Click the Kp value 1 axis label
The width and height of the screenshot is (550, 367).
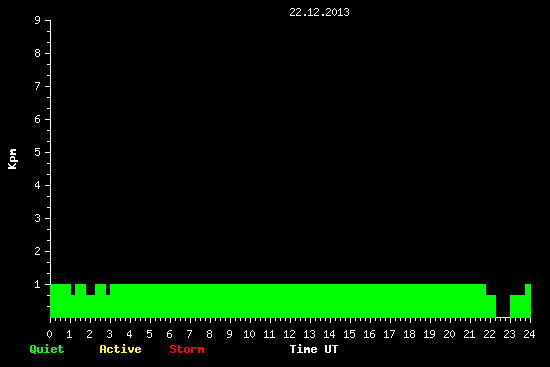[x=38, y=284]
